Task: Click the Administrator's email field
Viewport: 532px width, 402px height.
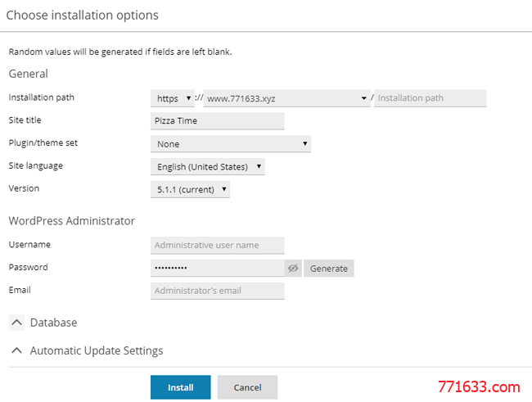Action: click(x=218, y=291)
